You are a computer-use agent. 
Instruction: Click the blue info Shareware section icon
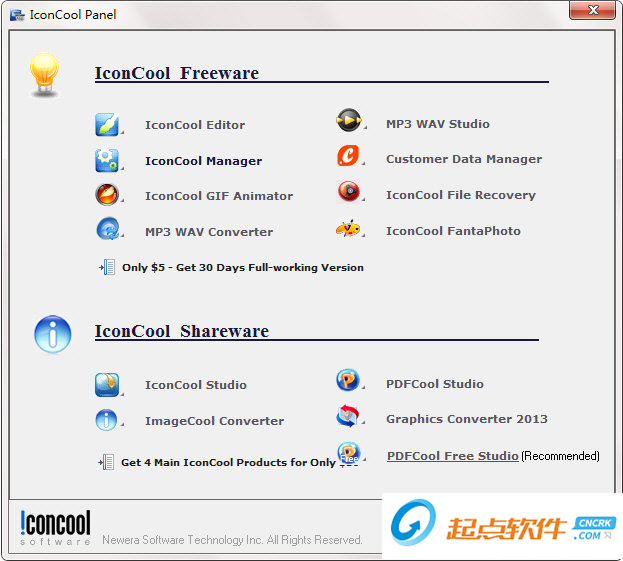52,334
